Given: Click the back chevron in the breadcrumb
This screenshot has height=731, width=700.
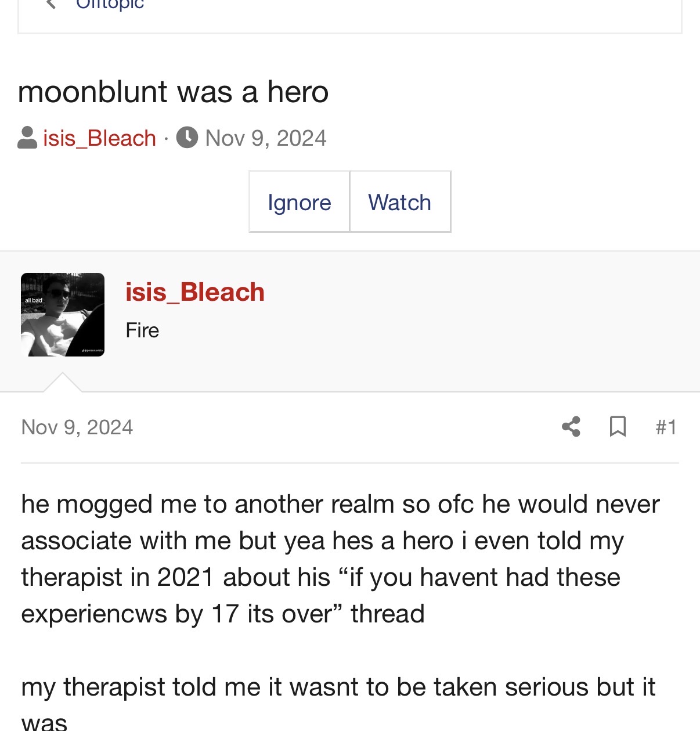Looking at the screenshot, I should click(51, 5).
